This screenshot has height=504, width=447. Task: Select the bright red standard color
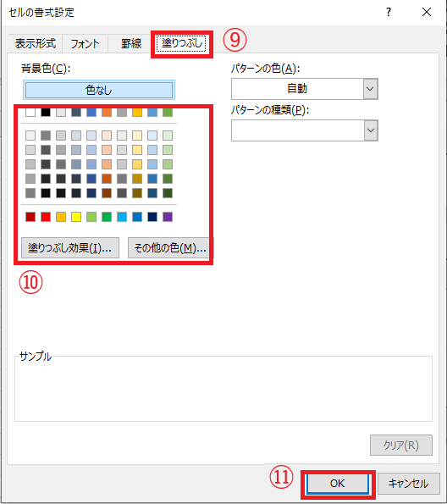click(46, 217)
